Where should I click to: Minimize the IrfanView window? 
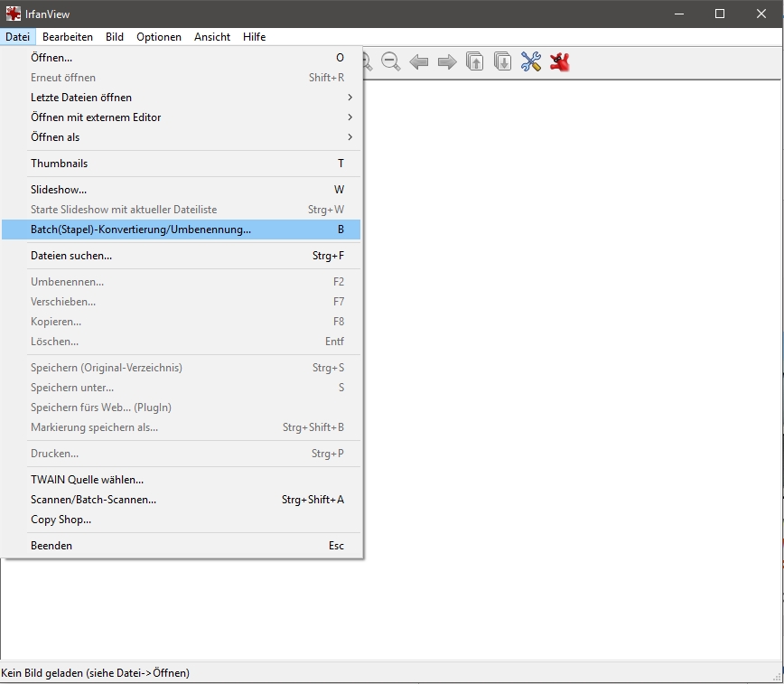[x=678, y=14]
